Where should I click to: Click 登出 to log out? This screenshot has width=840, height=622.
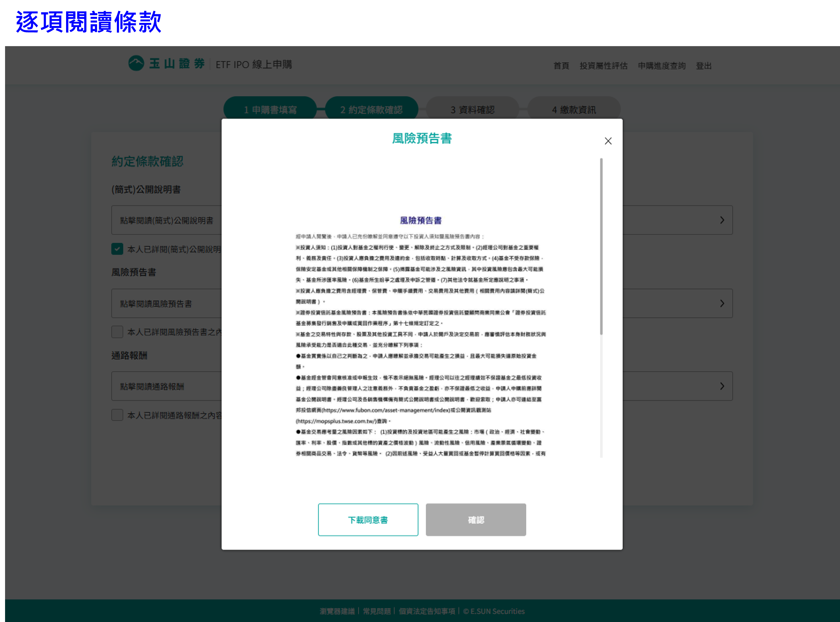[703, 66]
